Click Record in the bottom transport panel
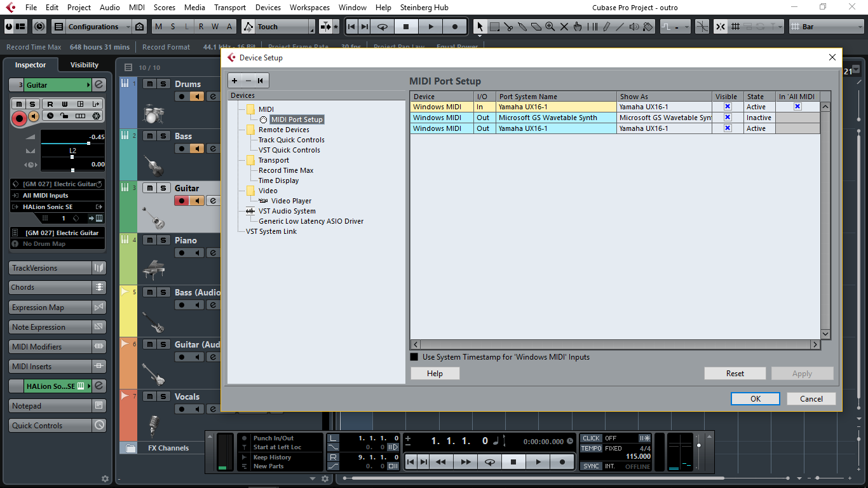This screenshot has height=488, width=868. click(562, 462)
